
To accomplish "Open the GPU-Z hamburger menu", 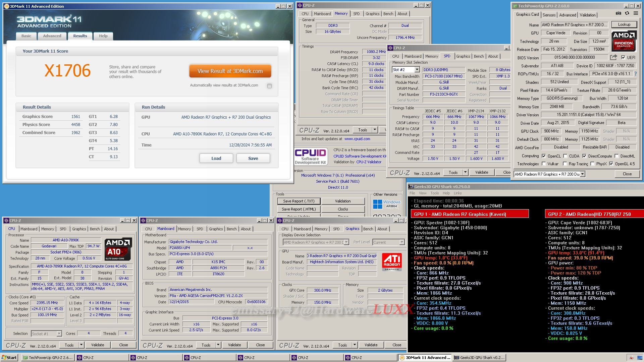I will tap(636, 13).
